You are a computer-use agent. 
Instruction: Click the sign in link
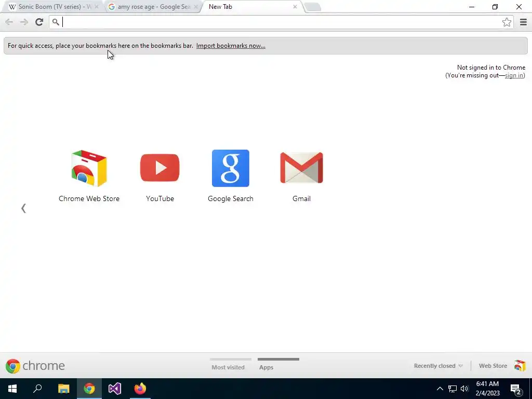pos(514,75)
